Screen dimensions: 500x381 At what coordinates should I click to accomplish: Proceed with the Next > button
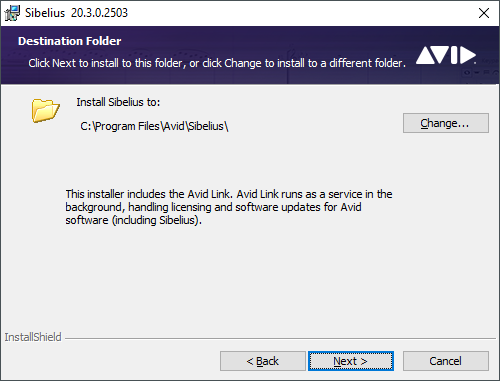pyautogui.click(x=351, y=361)
